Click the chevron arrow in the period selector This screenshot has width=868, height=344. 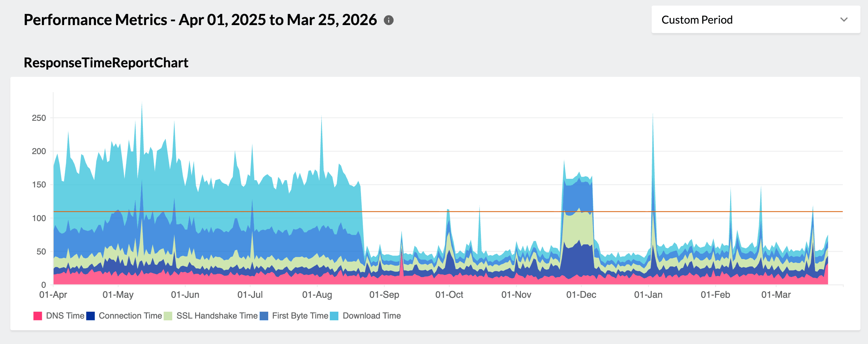[844, 20]
